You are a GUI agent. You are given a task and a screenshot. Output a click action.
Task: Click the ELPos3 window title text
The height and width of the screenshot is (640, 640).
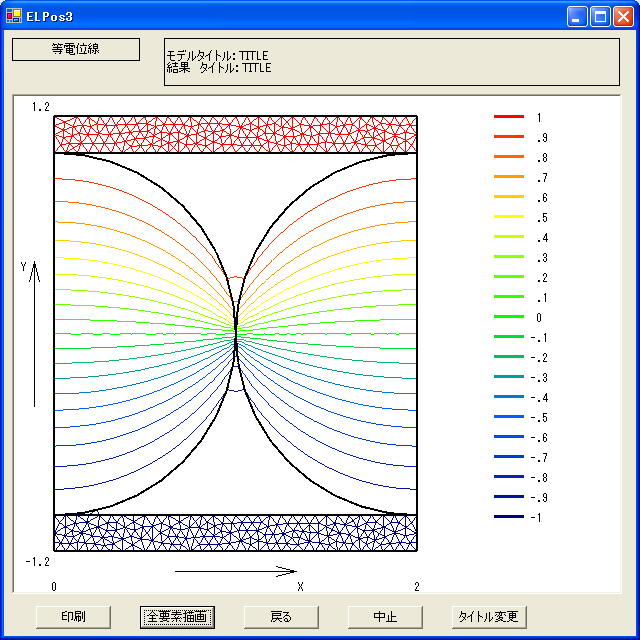coord(49,17)
